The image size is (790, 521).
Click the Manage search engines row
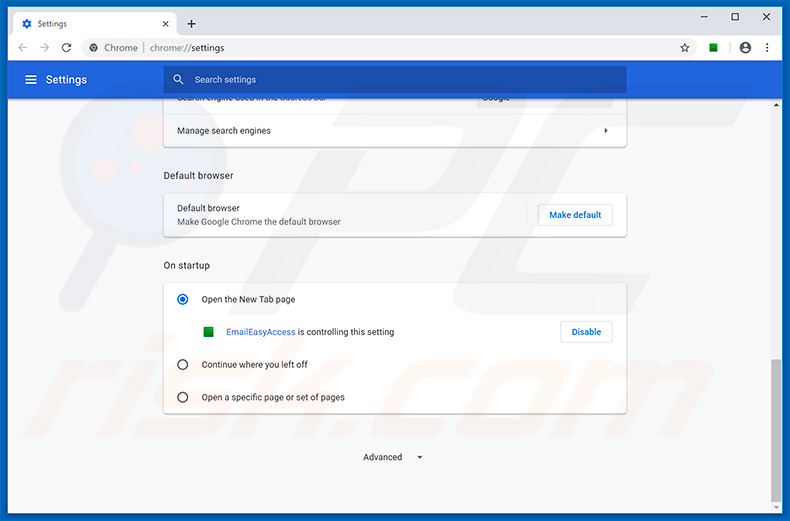(394, 131)
